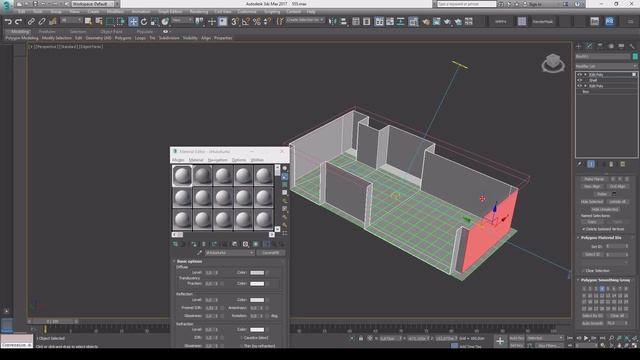640x360 pixels.
Task: Open Create Selection Set dropdown
Action: (x=305, y=20)
